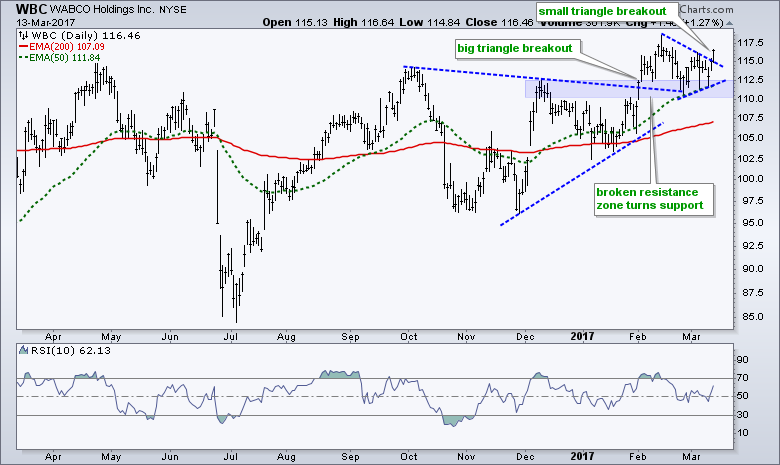Image resolution: width=780 pixels, height=465 pixels.
Task: Click the shaded blue support zone rectangle
Action: click(629, 89)
